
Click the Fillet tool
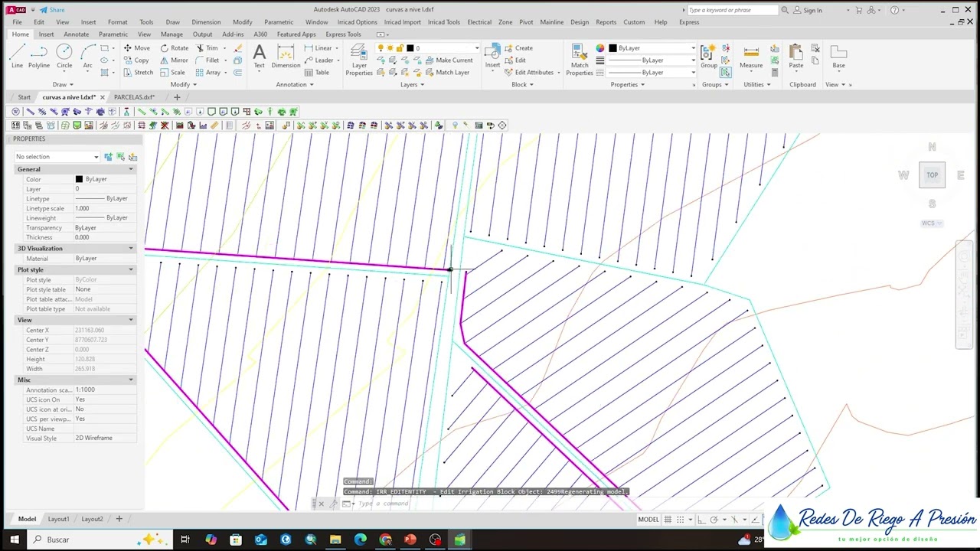(x=207, y=60)
